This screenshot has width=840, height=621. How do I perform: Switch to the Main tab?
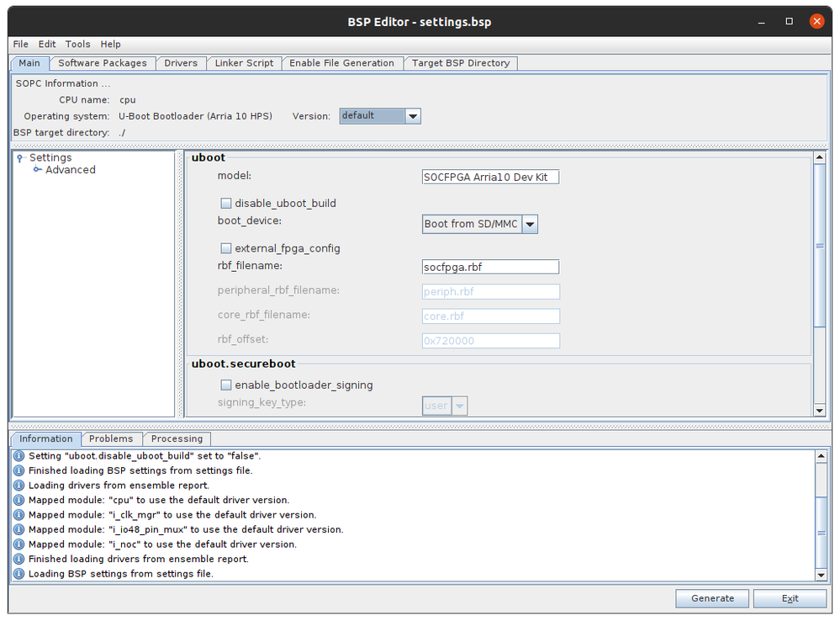(29, 63)
